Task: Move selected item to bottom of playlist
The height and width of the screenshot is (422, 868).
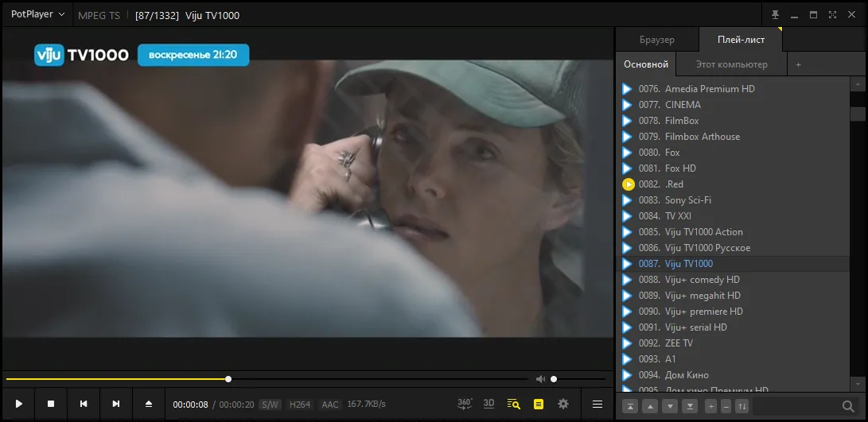Action: pyautogui.click(x=690, y=407)
